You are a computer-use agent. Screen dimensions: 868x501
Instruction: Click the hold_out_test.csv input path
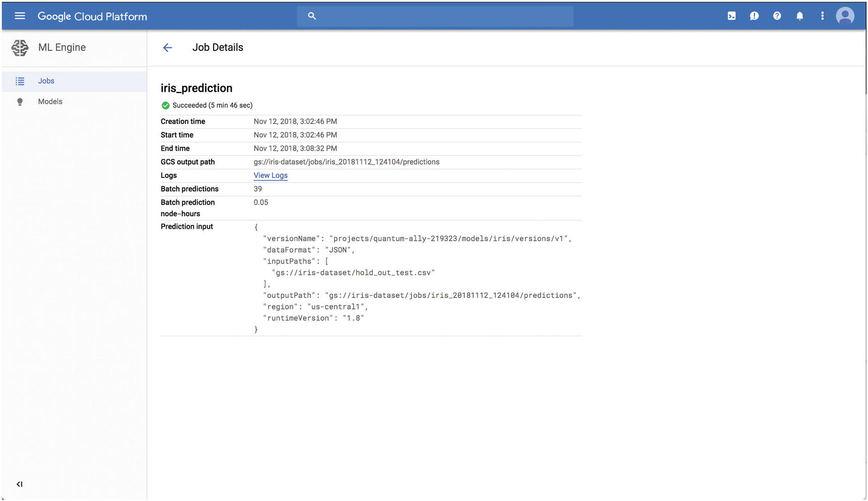(x=353, y=273)
